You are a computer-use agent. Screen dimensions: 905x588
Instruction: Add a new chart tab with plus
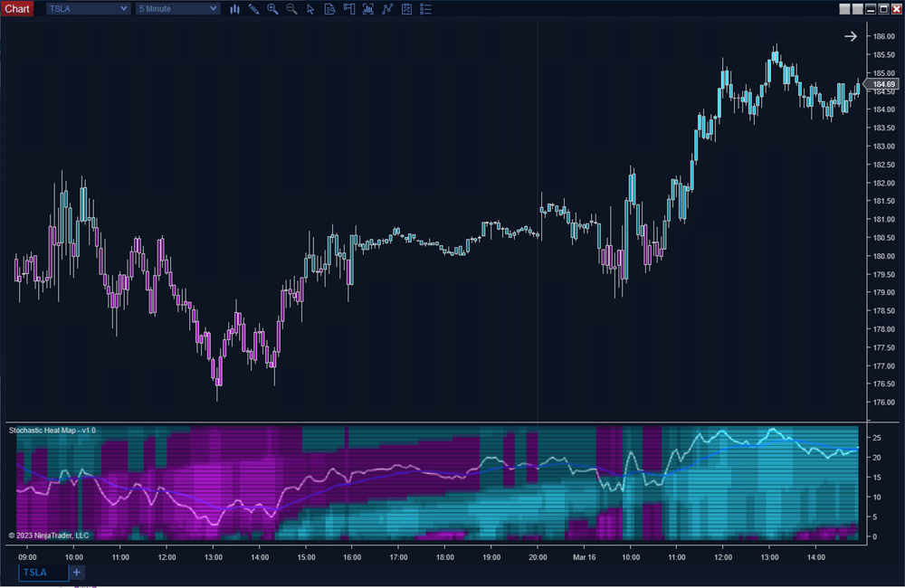(77, 573)
